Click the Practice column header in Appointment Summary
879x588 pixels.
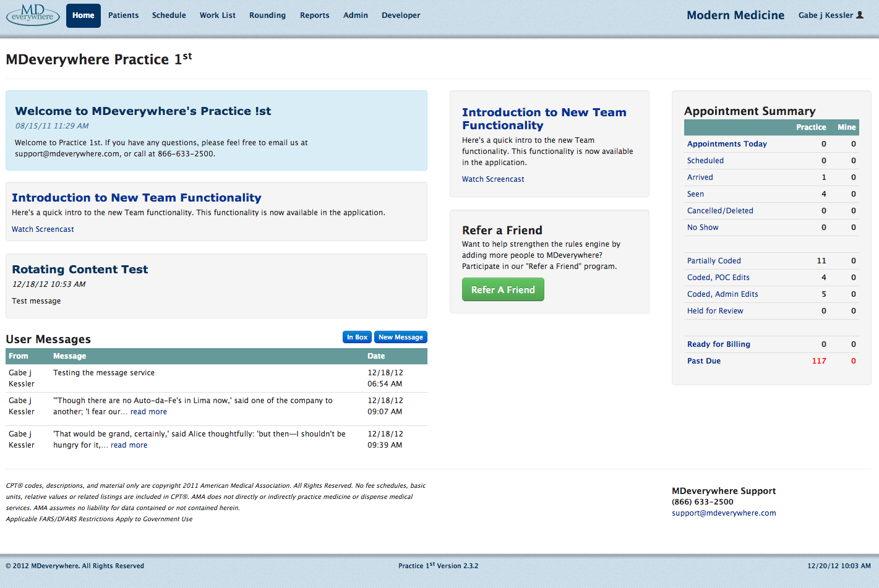[811, 127]
